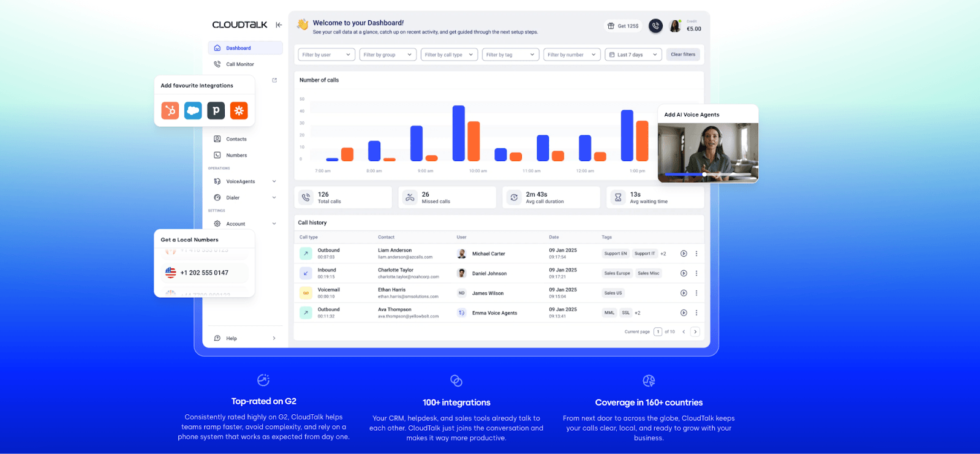Image resolution: width=980 pixels, height=454 pixels.
Task: Click contact email liam.anderson@azcalls.com
Action: (405, 257)
